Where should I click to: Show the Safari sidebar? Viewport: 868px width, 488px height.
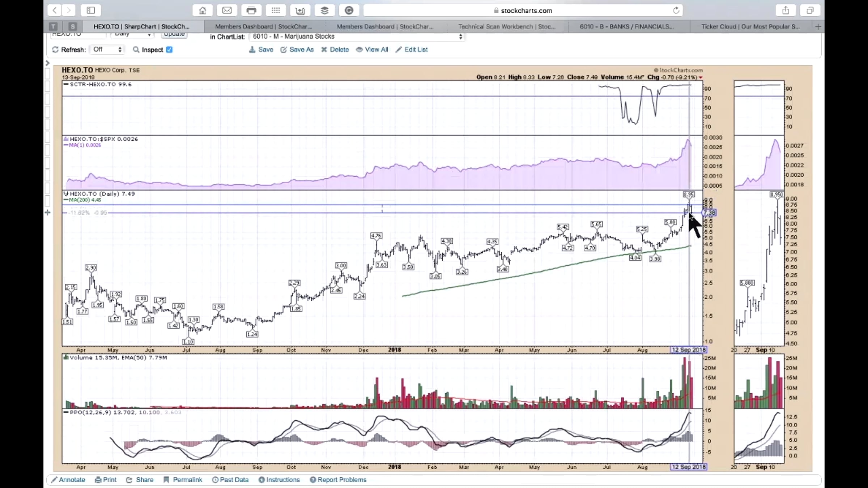(x=91, y=10)
